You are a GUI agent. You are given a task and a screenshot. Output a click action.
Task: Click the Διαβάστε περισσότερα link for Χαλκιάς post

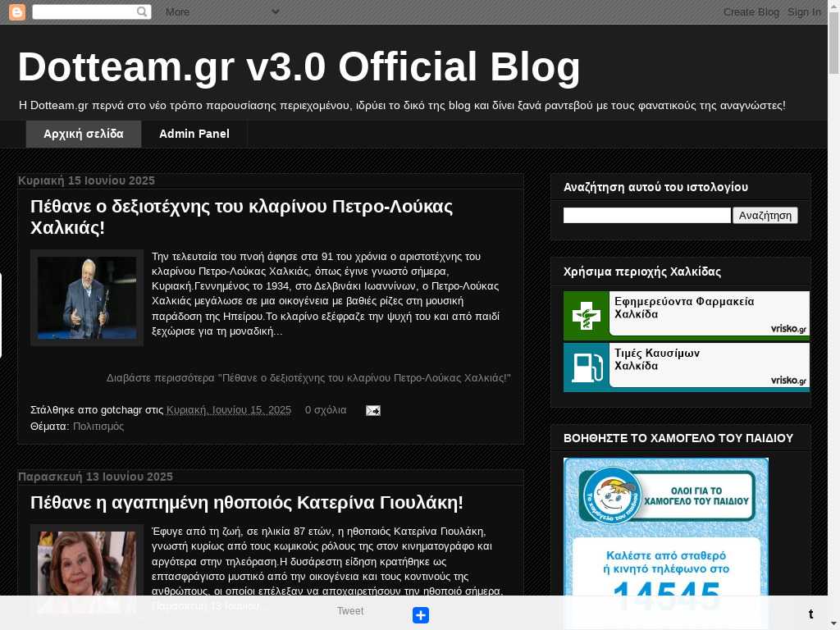click(x=308, y=377)
